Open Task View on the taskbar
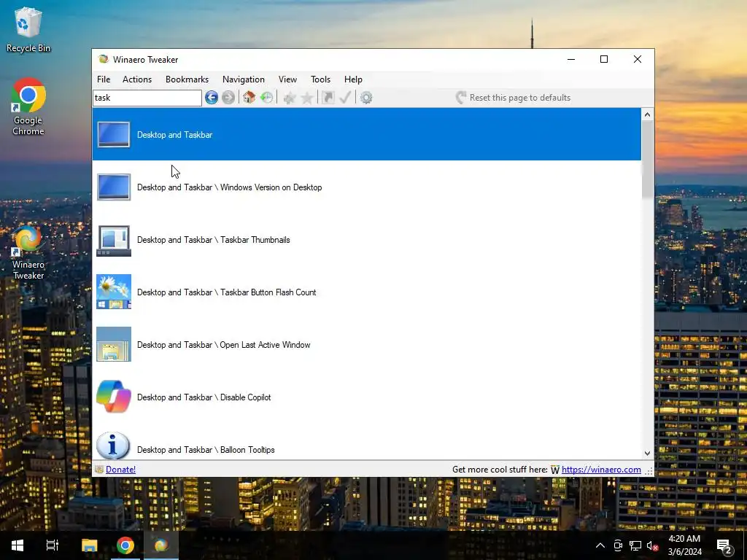 [53, 545]
